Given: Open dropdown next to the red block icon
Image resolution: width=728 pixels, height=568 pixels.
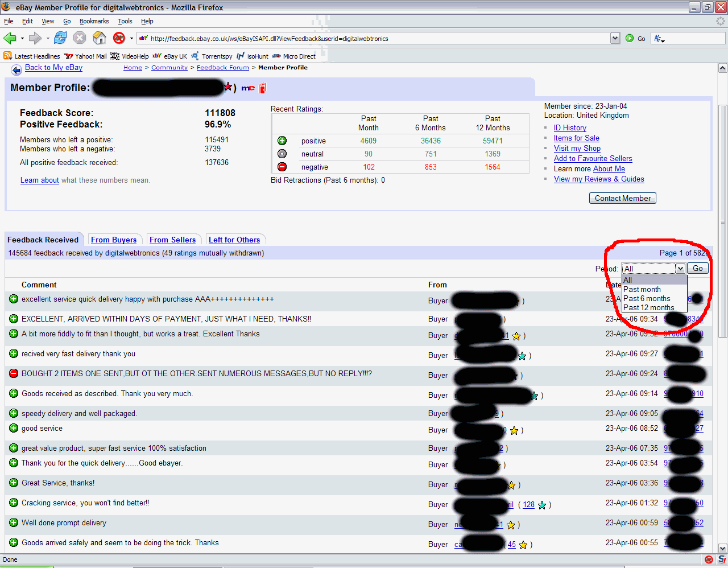Looking at the screenshot, I should pos(131,39).
